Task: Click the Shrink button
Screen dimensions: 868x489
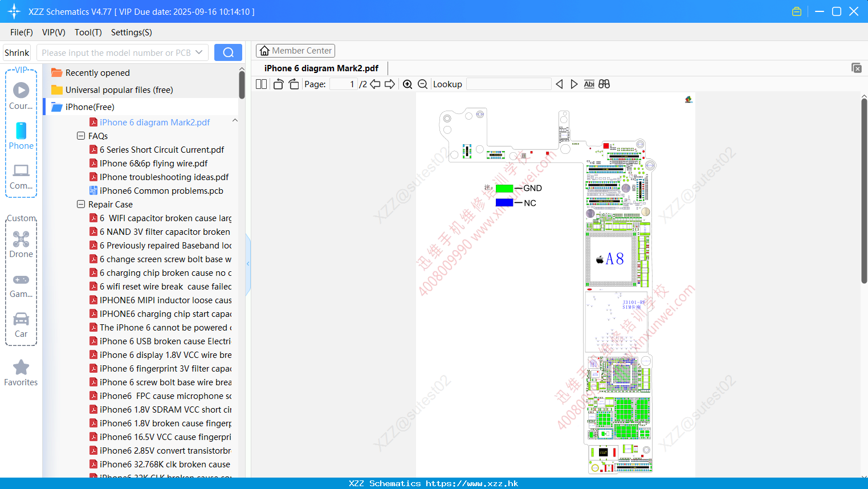Action: [x=17, y=52]
